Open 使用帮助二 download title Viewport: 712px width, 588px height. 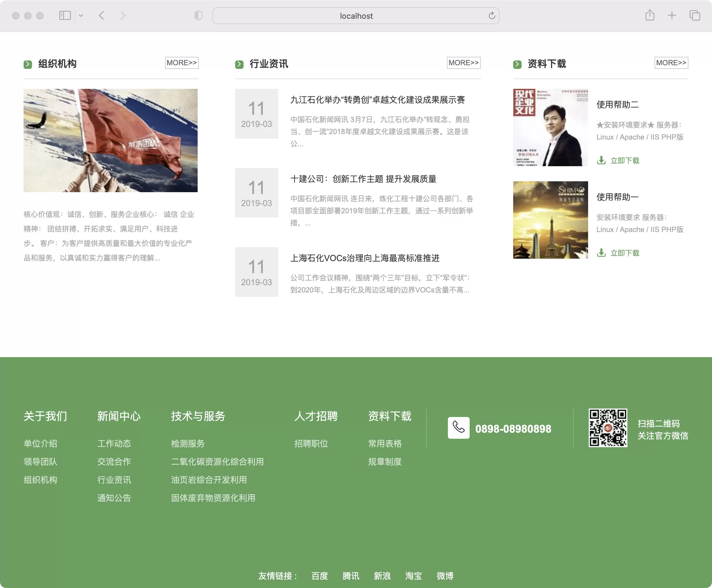pos(617,105)
